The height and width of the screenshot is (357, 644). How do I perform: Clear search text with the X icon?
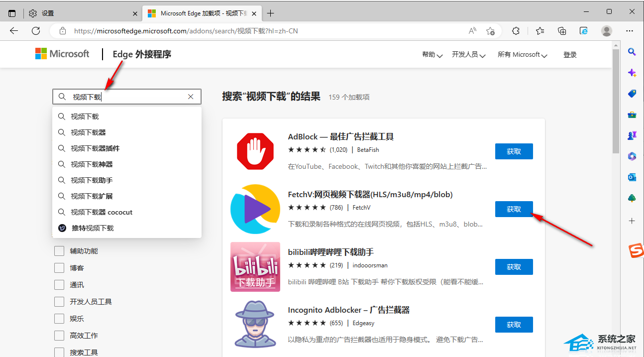coord(191,97)
